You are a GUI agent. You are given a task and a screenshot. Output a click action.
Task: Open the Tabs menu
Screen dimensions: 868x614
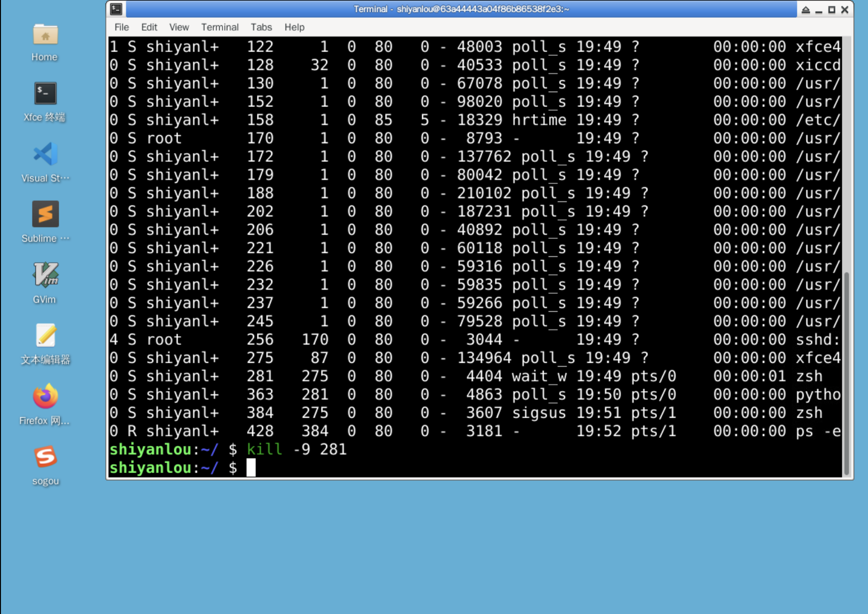[x=261, y=27]
